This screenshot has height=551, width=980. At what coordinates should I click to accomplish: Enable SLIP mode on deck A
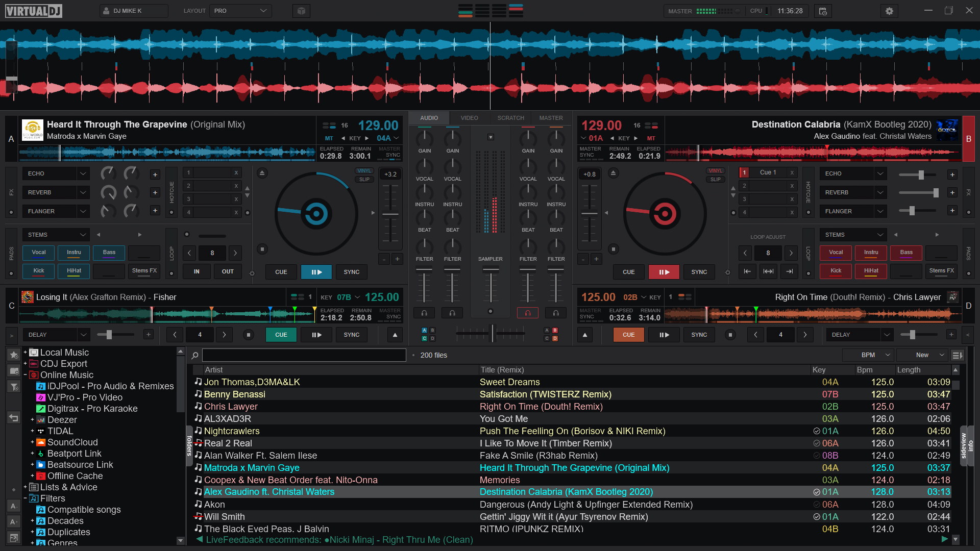point(364,179)
